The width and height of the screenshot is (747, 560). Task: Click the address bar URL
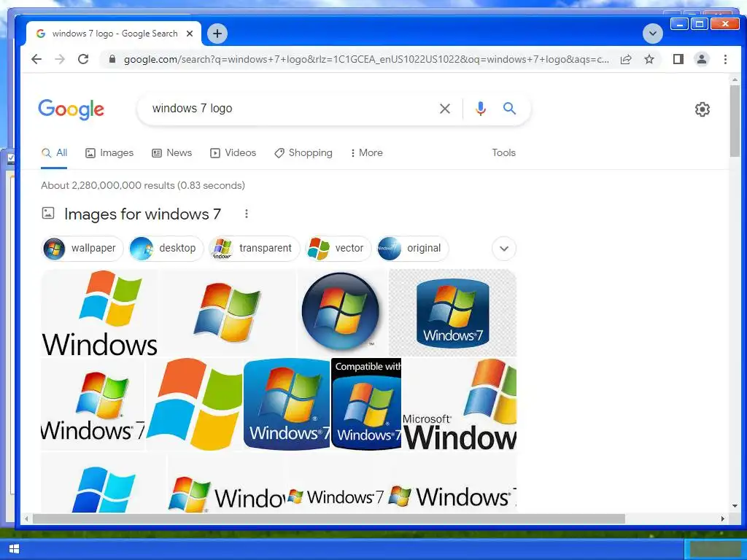(366, 60)
